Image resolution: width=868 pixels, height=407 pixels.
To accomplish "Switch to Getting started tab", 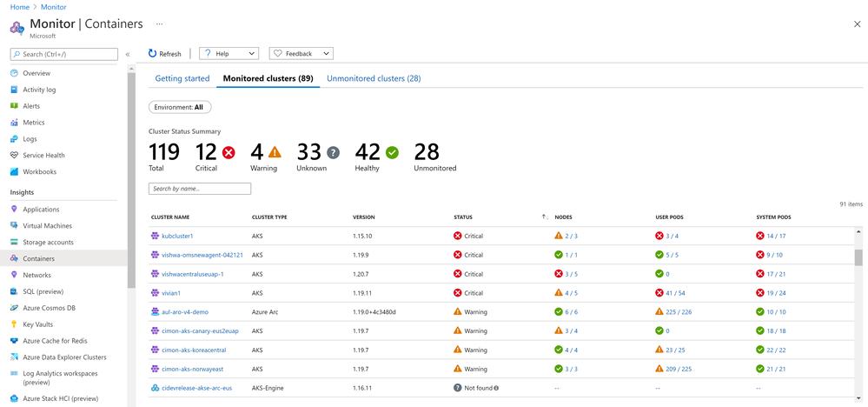I will (182, 78).
